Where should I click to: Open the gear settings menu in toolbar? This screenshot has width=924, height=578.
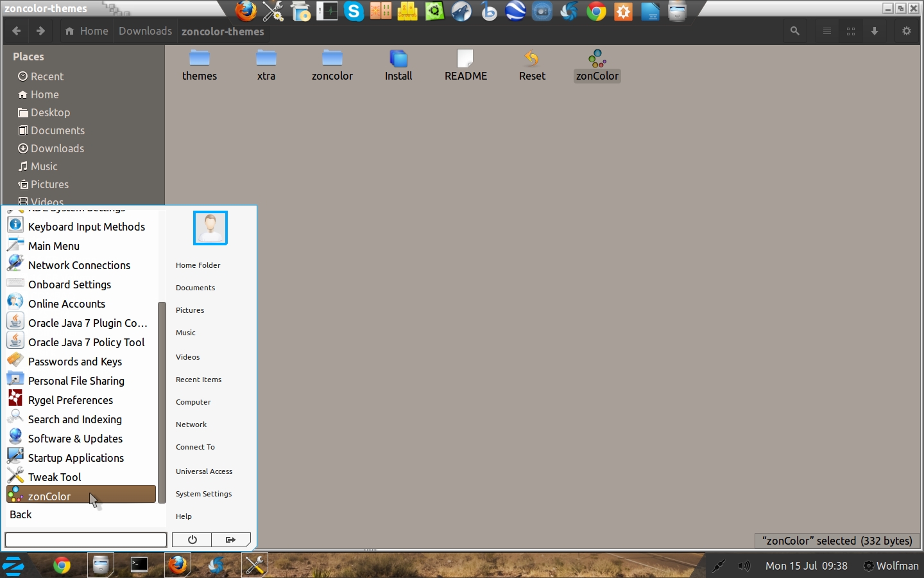coord(906,31)
